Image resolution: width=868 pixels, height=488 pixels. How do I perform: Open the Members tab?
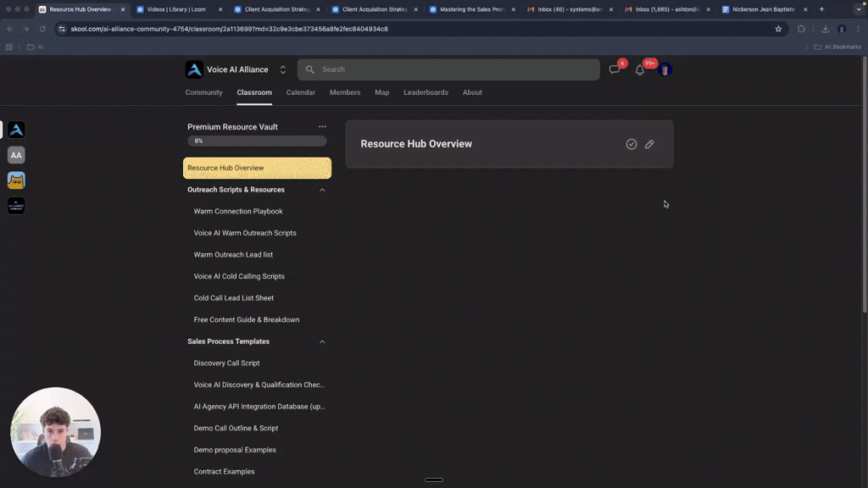tap(345, 92)
